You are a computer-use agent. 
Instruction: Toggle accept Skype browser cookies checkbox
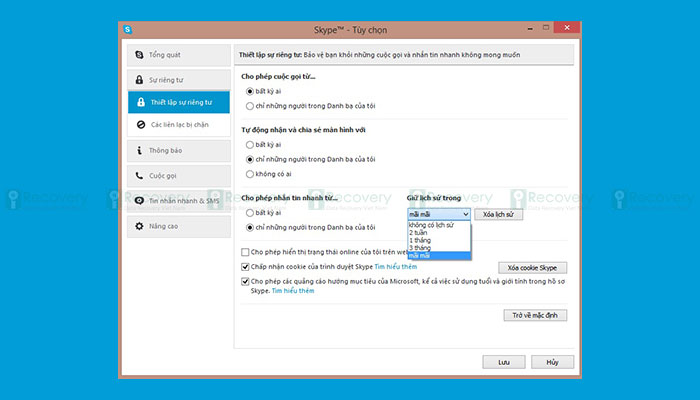pyautogui.click(x=245, y=267)
